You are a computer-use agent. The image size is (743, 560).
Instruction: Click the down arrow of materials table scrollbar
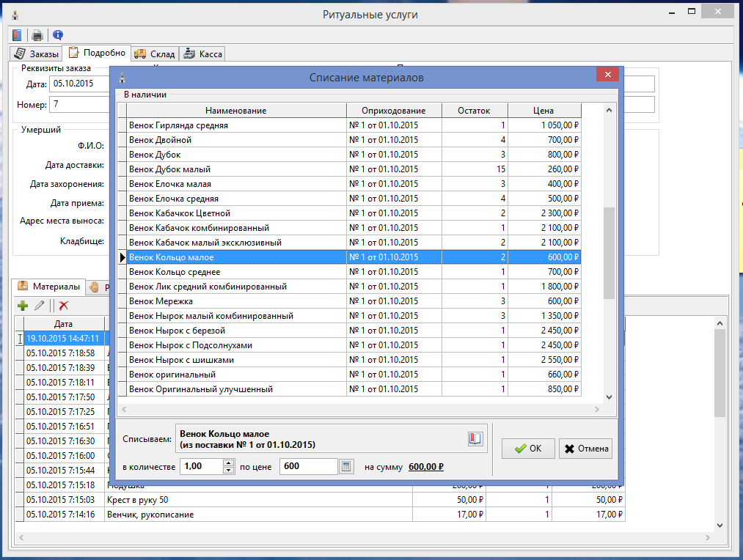tap(720, 525)
